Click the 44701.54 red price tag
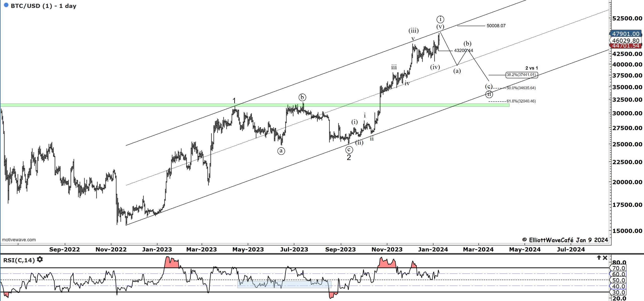This screenshot has width=644, height=301. click(626, 46)
